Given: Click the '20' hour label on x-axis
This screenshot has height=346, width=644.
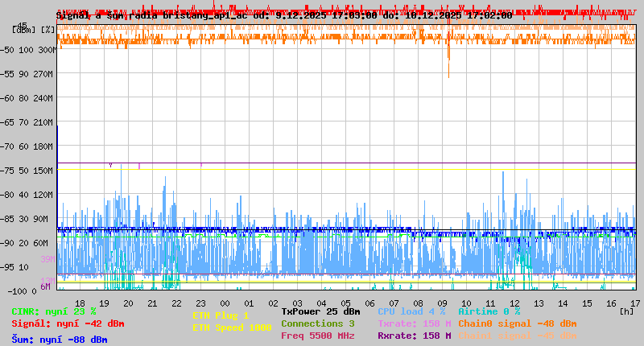Looking at the screenshot, I should (129, 303).
